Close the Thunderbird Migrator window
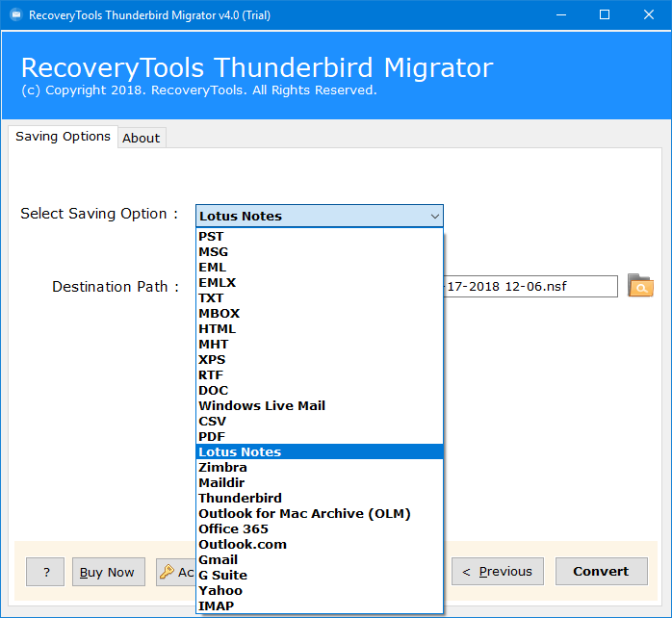Viewport: 672px width, 618px height. (649, 15)
